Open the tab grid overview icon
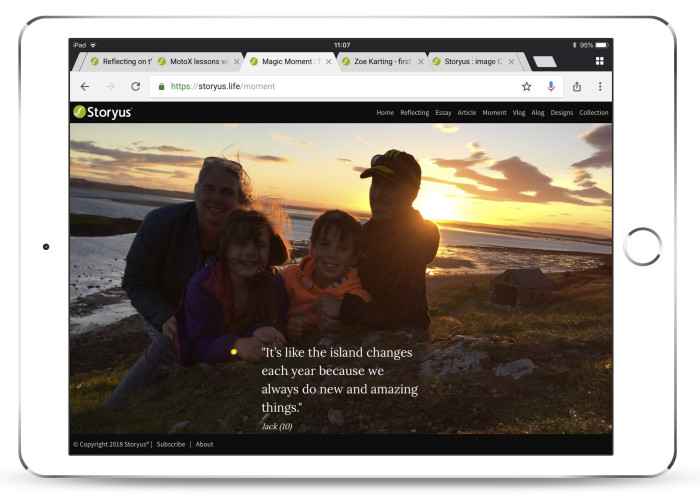This screenshot has width=700, height=500. click(x=600, y=61)
